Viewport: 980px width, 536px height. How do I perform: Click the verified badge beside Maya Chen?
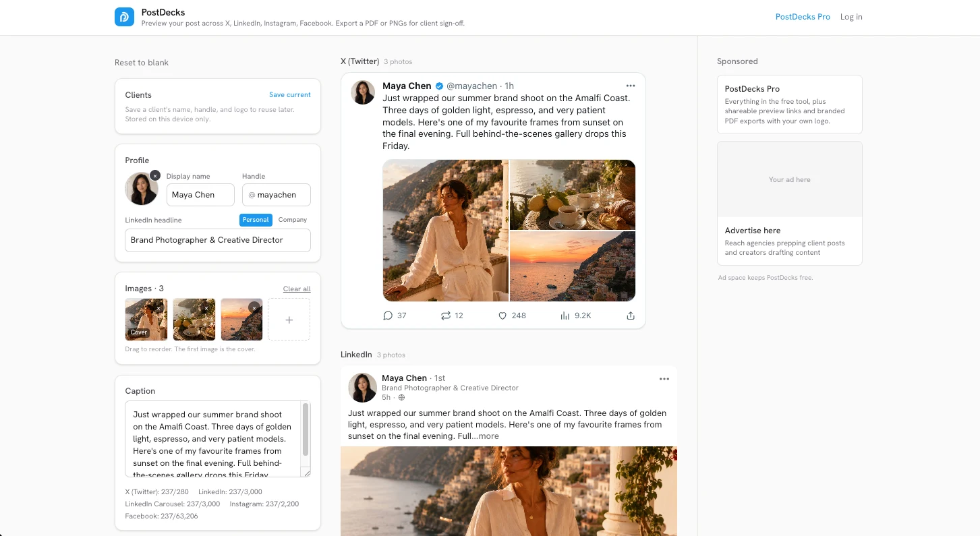439,86
